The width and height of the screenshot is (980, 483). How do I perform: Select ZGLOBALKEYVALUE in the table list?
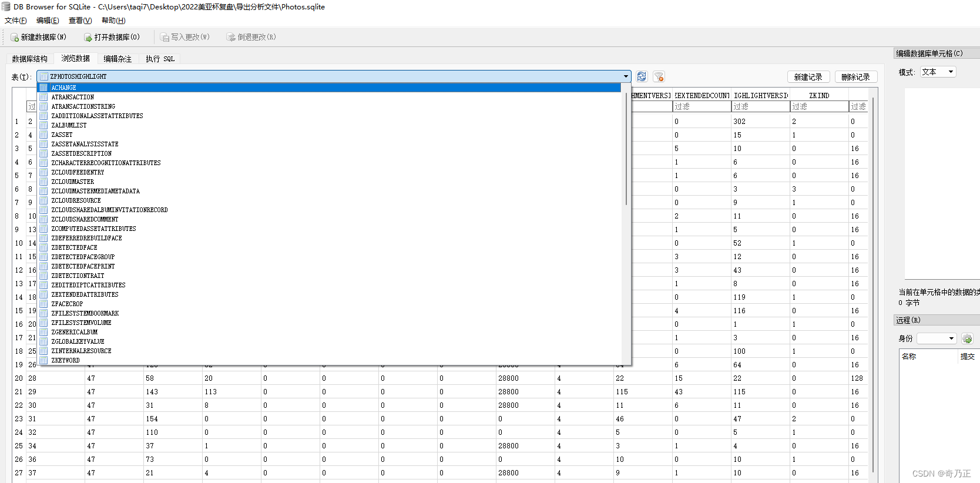pos(330,341)
